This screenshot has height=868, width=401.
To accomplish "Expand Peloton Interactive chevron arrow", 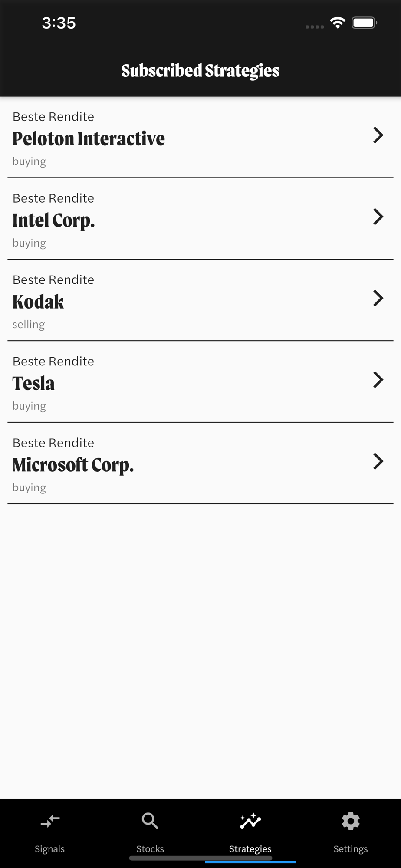I will click(x=378, y=135).
